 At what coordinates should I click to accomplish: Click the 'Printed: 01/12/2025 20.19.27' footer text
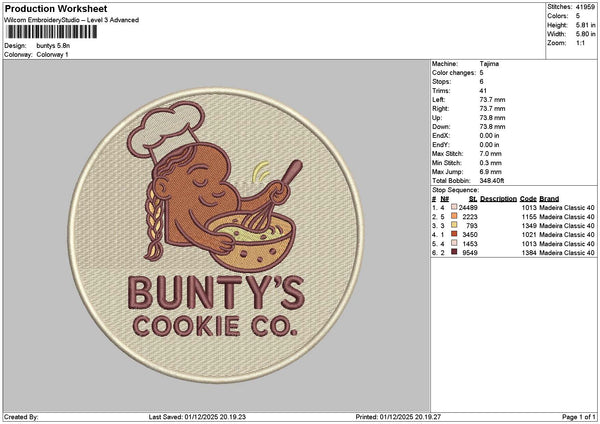click(398, 417)
